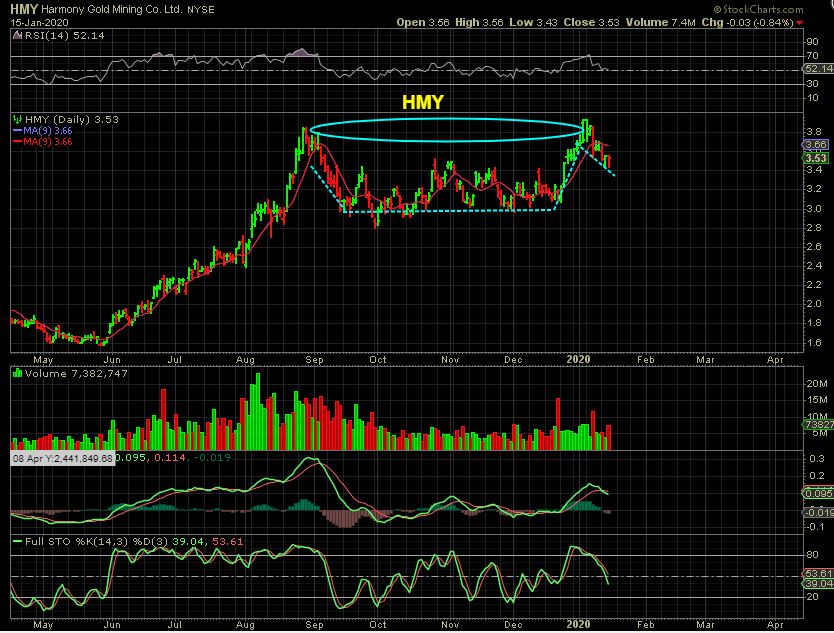The width and height of the screenshot is (834, 633).
Task: Click the 39.04 stochastic tag on right axis
Action: pyautogui.click(x=818, y=584)
